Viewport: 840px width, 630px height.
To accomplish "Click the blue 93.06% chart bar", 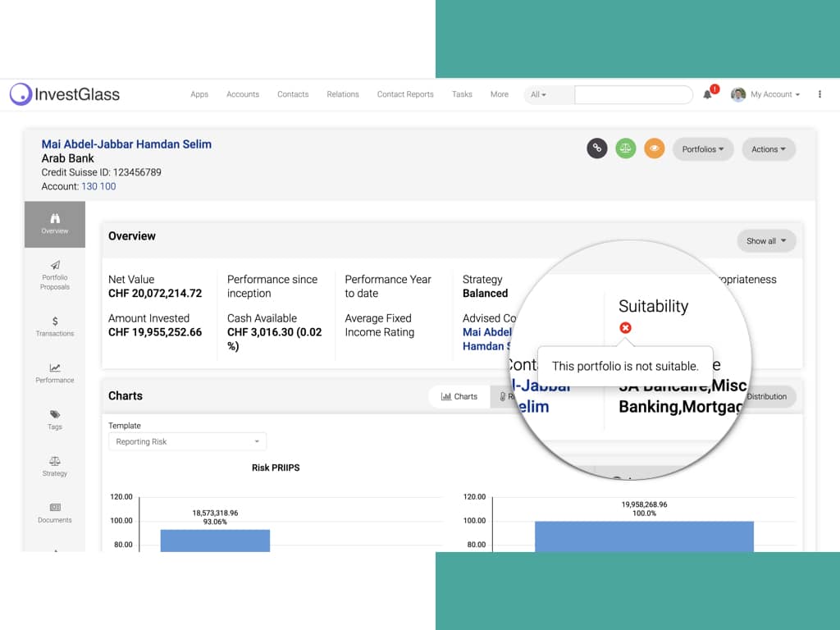I will (x=216, y=541).
